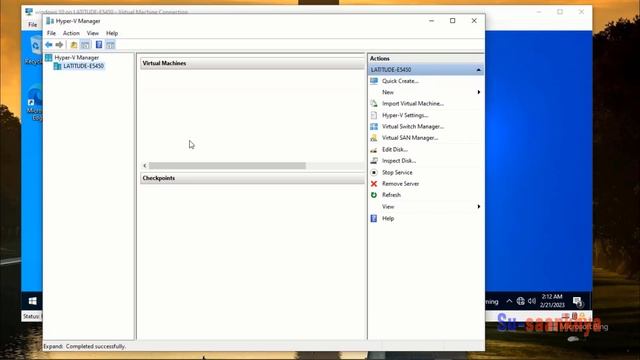Click the Virtual Switch Manager icon
Screen dimensions: 640x360
point(374,127)
